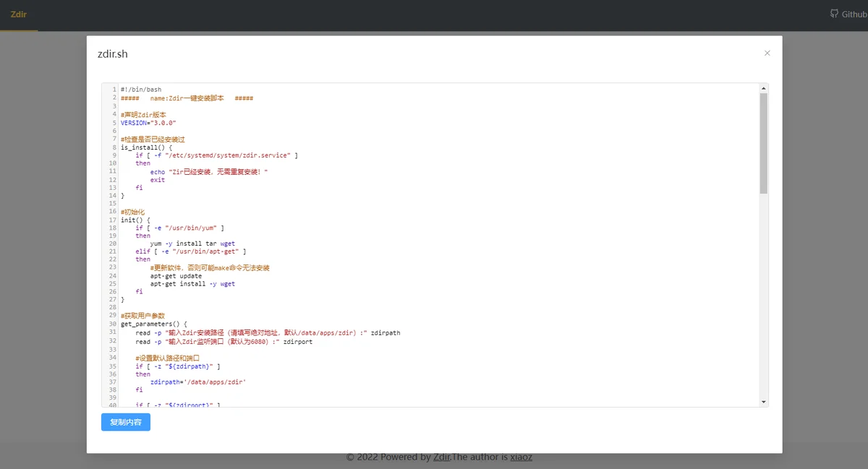Click the elif /usr/bin/apt-get line

pos(191,251)
